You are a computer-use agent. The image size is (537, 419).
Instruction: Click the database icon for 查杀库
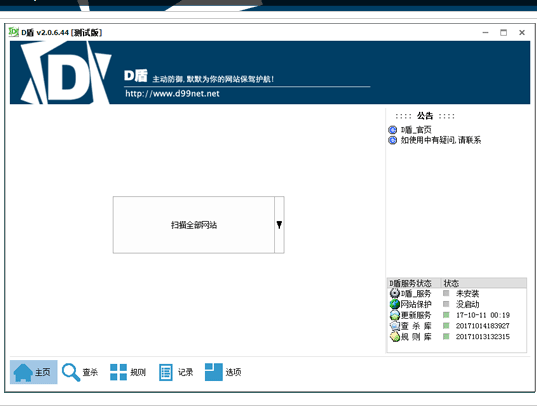click(395, 326)
